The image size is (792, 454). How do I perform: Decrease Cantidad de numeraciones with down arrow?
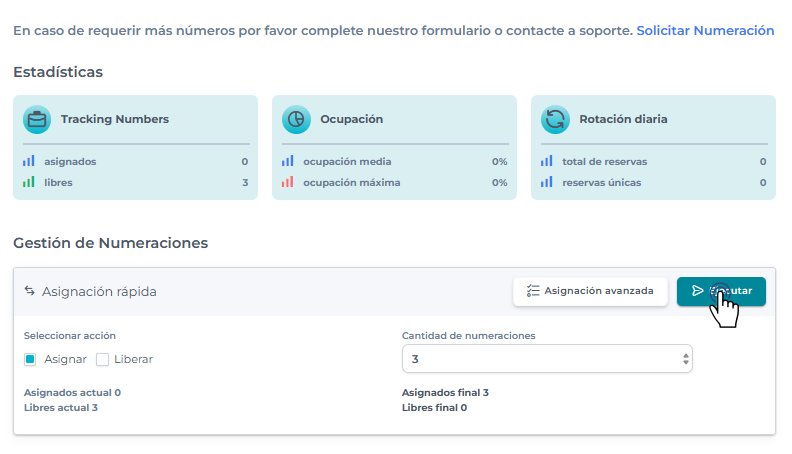pos(685,362)
